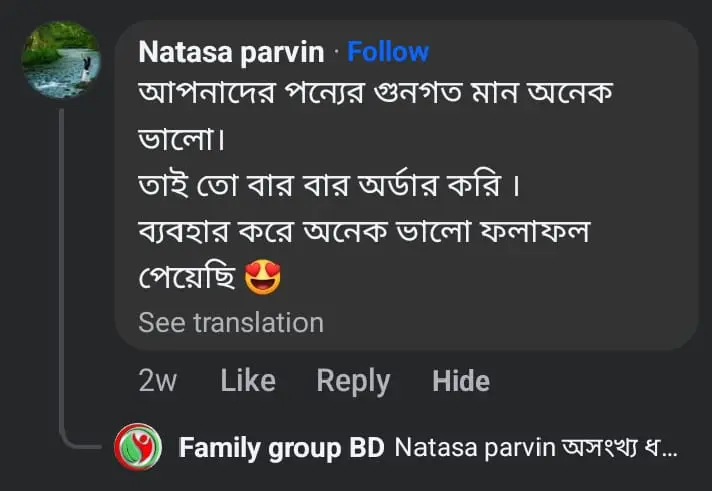This screenshot has height=491, width=712.
Task: Open Natasa parvin's profile picture
Action: click(x=60, y=60)
